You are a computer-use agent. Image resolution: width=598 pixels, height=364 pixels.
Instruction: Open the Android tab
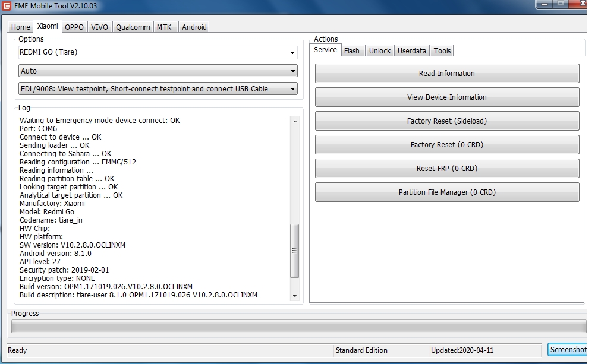[x=194, y=27]
